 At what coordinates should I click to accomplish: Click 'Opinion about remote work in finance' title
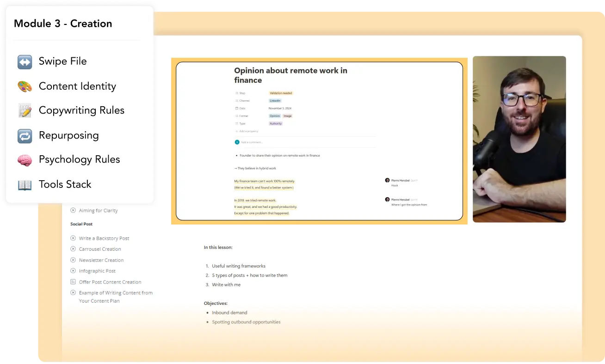(x=290, y=75)
